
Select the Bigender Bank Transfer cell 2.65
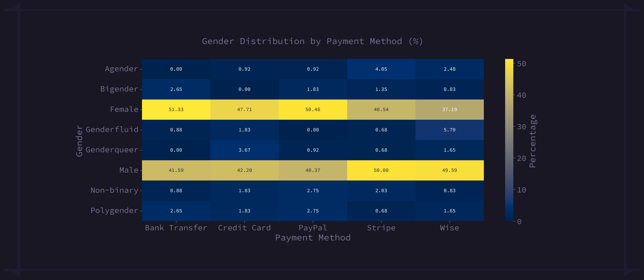176,89
